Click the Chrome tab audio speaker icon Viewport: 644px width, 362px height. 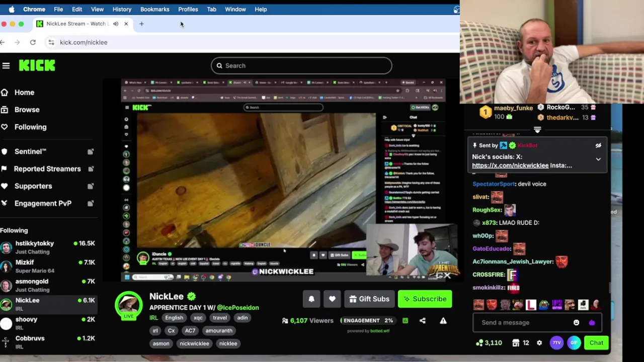tap(116, 24)
